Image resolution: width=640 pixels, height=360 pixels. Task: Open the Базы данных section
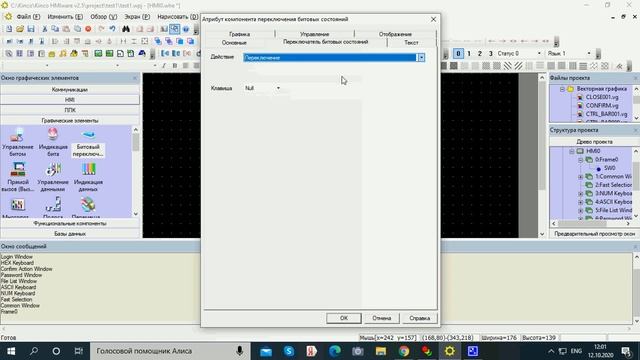tap(70, 234)
